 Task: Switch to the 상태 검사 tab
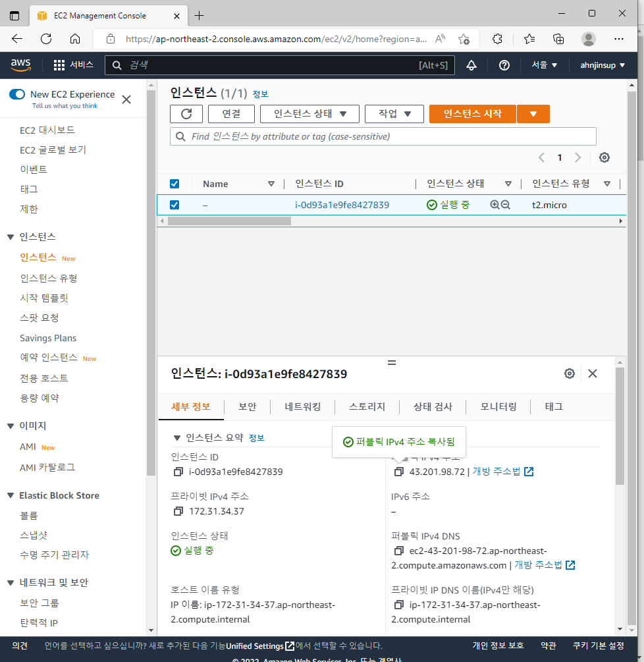point(433,406)
